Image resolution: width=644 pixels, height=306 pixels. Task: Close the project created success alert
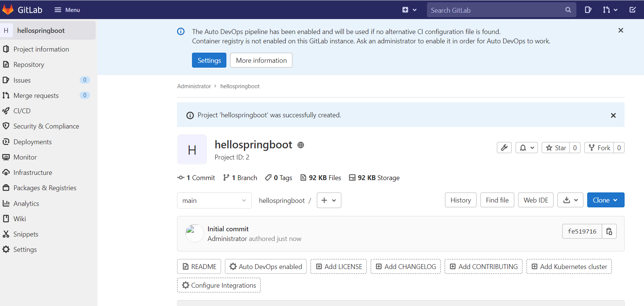[613, 115]
